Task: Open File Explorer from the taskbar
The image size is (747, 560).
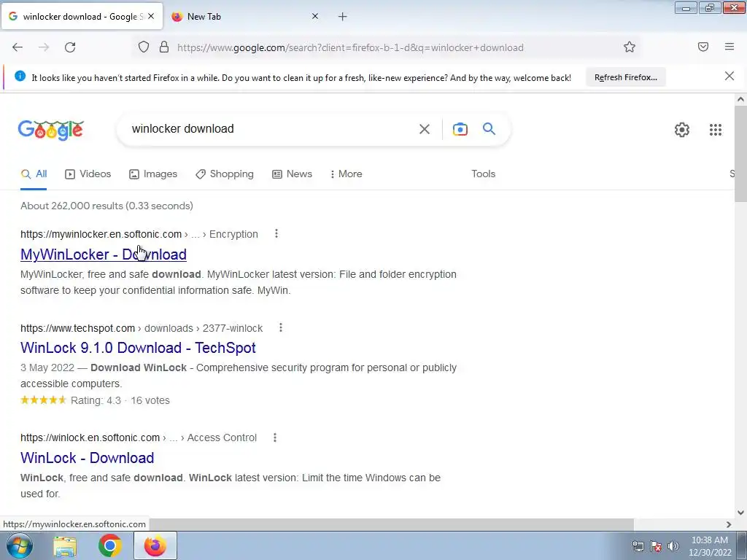Action: coord(65,546)
